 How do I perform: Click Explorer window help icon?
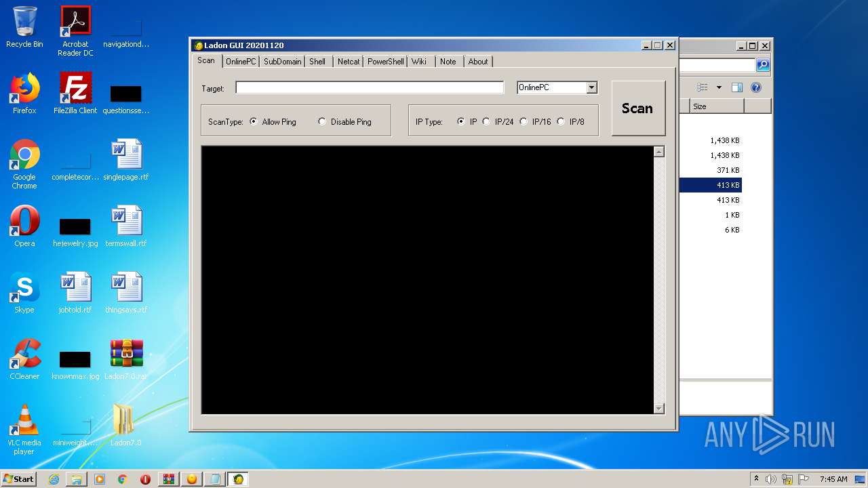[756, 87]
